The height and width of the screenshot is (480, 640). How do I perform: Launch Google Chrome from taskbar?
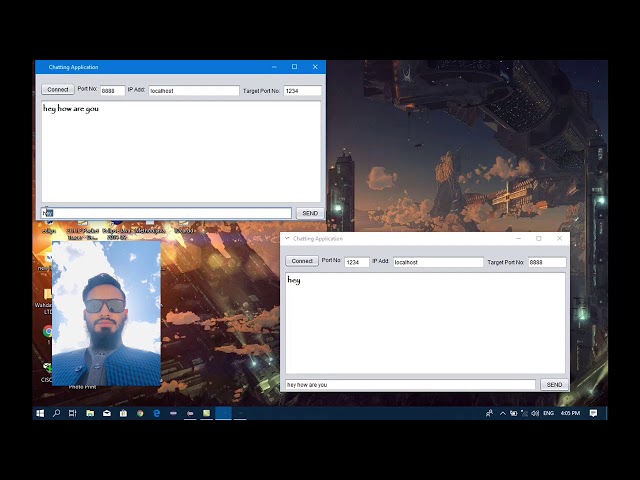point(140,413)
